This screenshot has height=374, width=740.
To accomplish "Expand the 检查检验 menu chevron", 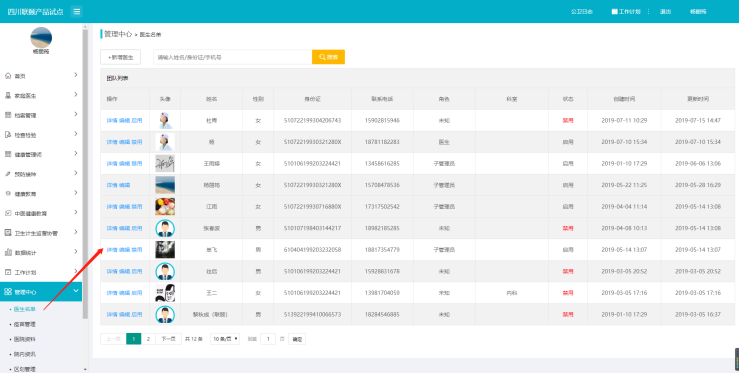I will point(76,134).
